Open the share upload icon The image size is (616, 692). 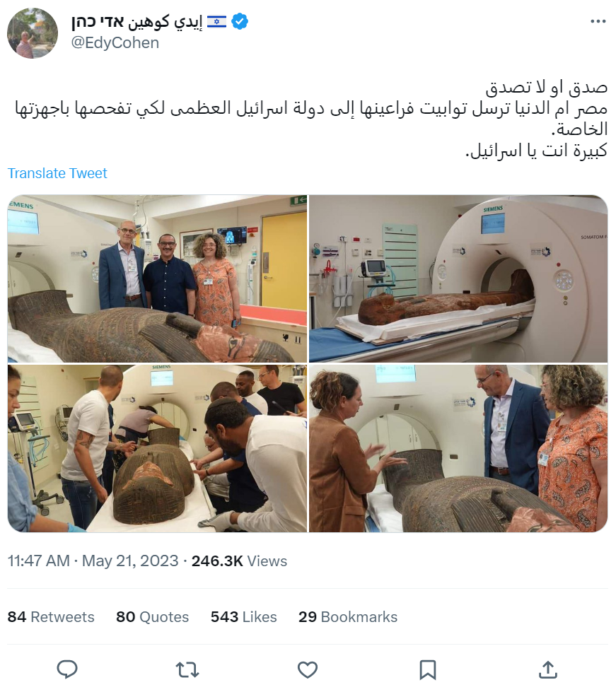(x=547, y=669)
